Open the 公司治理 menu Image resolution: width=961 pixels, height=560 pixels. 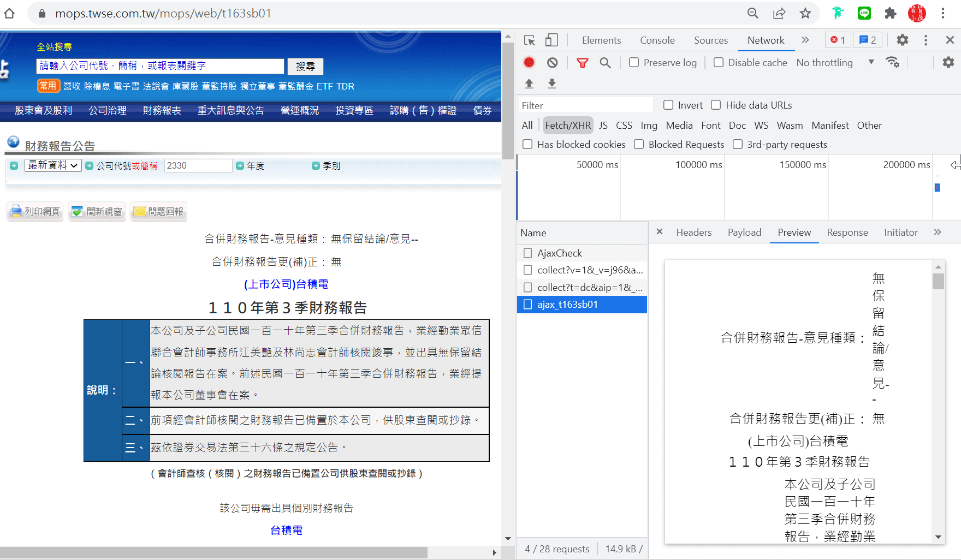tap(108, 110)
